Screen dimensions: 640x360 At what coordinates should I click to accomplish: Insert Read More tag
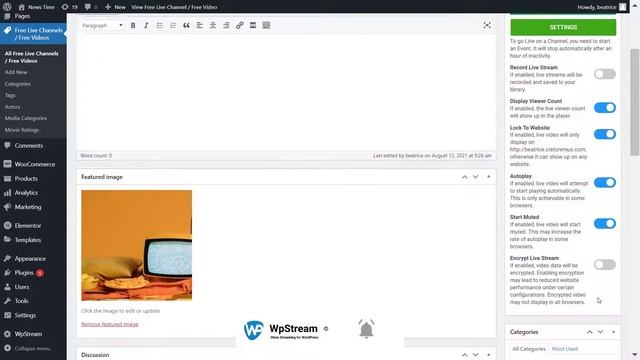[x=253, y=25]
